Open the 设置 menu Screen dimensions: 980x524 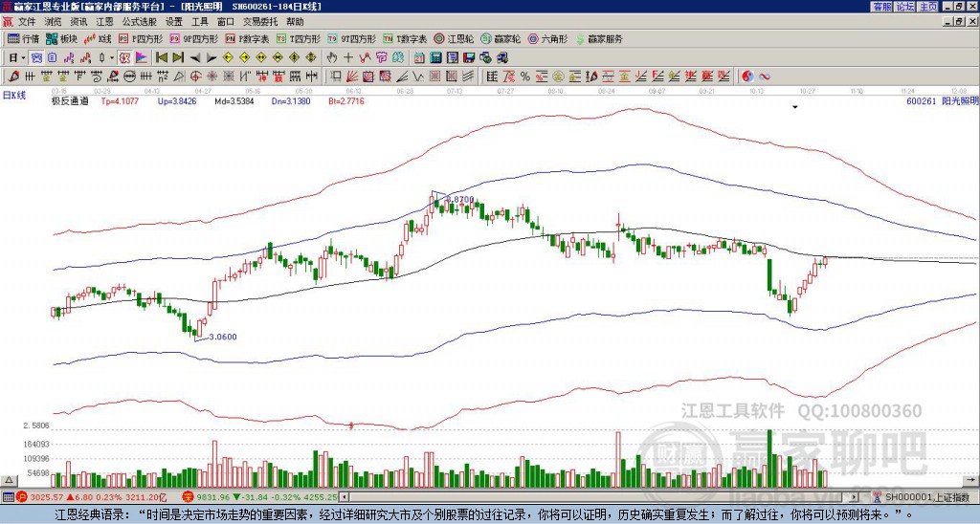point(174,22)
